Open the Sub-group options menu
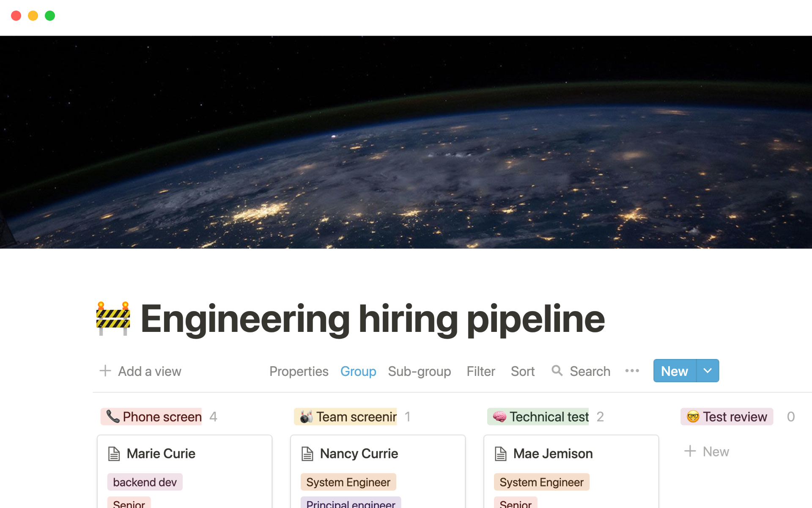Screen dimensions: 812x508 point(419,371)
